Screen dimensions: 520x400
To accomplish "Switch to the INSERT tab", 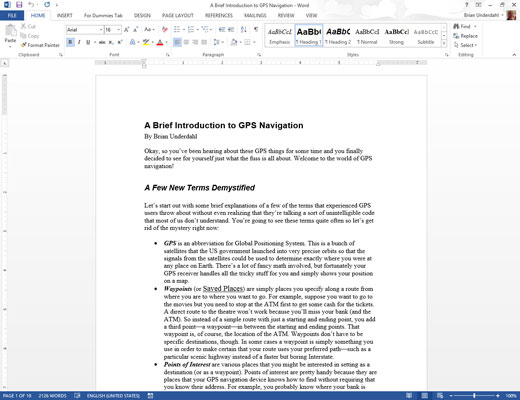I will pos(64,15).
